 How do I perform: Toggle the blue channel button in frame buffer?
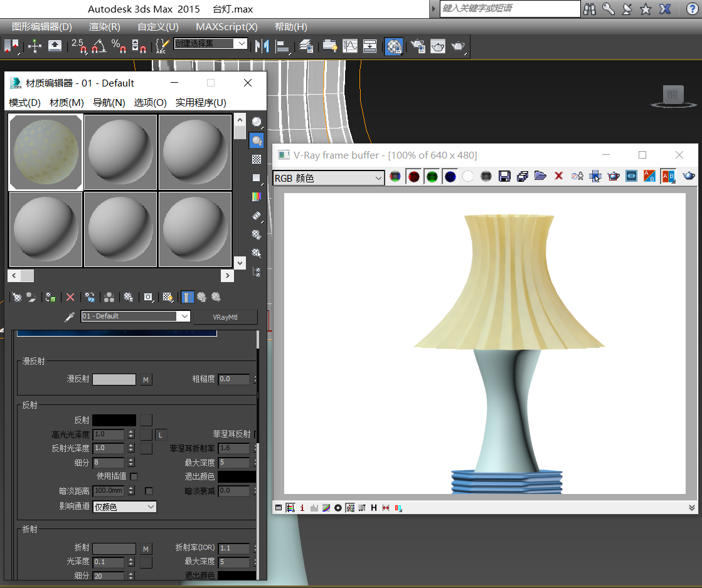point(450,177)
